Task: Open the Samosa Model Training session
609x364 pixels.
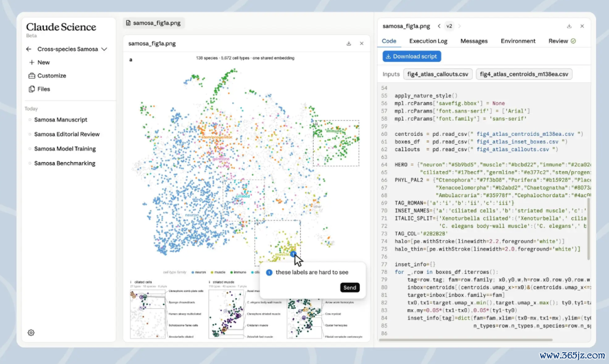Action: 65,149
